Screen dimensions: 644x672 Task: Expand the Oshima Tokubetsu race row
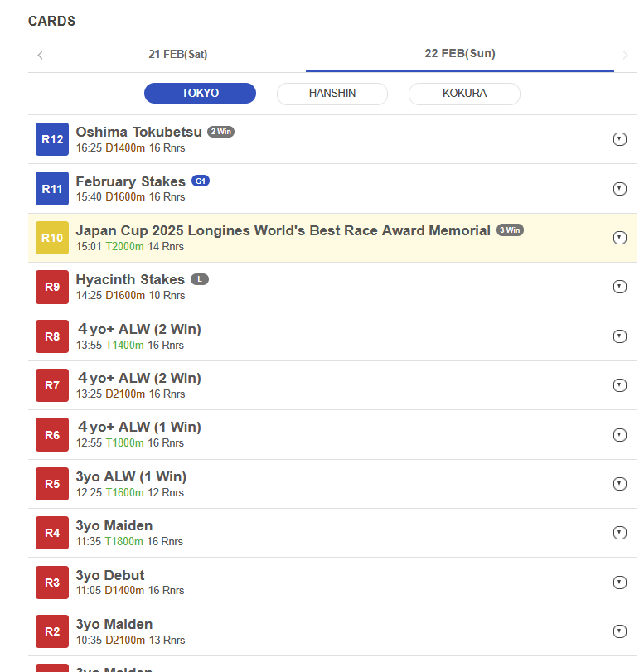tap(620, 139)
